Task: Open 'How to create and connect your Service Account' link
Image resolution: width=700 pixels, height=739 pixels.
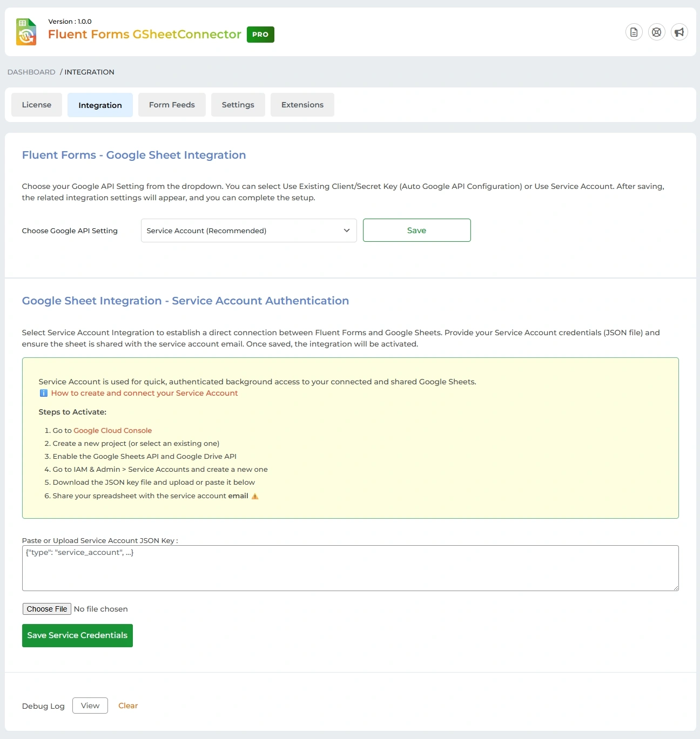Action: coord(144,393)
